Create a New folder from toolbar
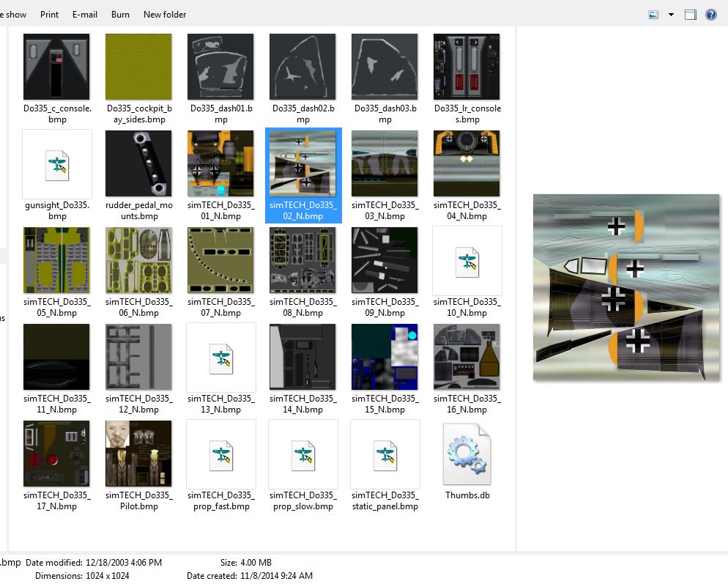The height and width of the screenshot is (584, 728). (165, 15)
